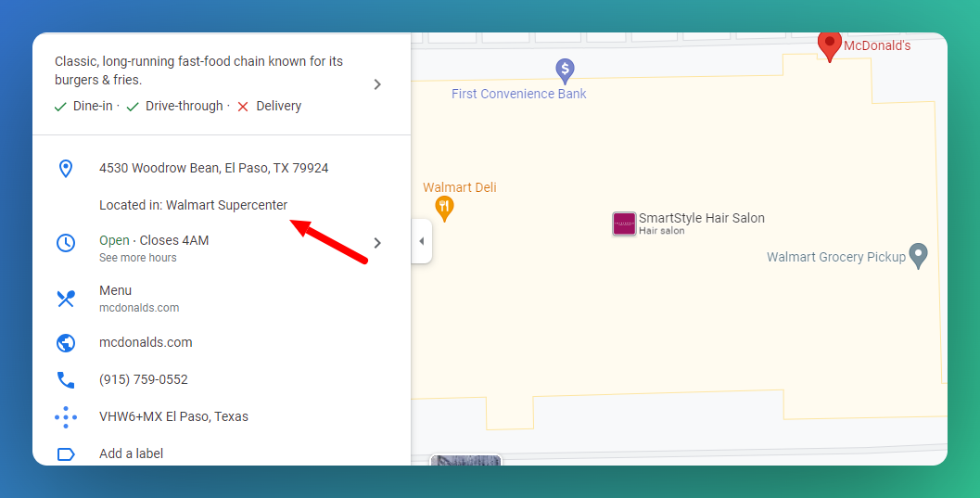Click the Walmart Grocery Pickup gray pin

click(x=918, y=256)
